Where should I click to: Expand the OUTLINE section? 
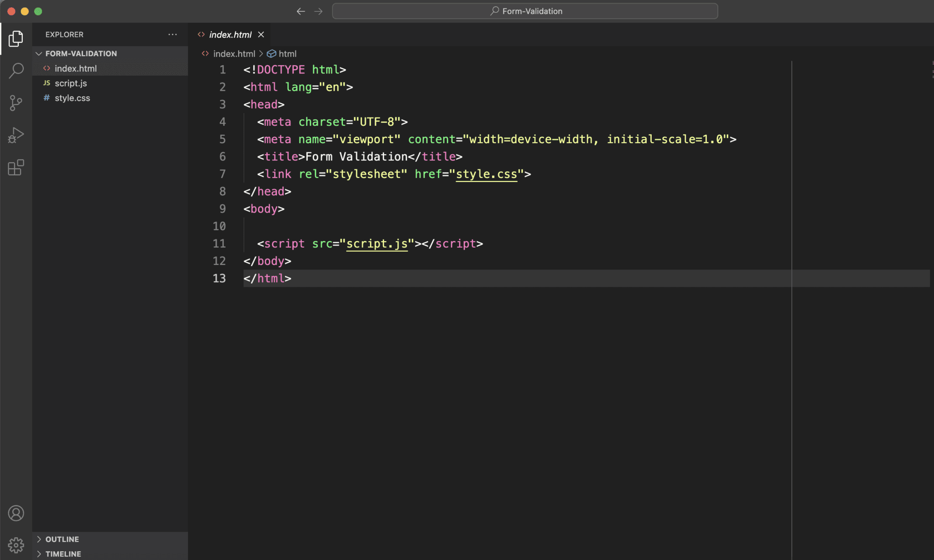(x=62, y=539)
